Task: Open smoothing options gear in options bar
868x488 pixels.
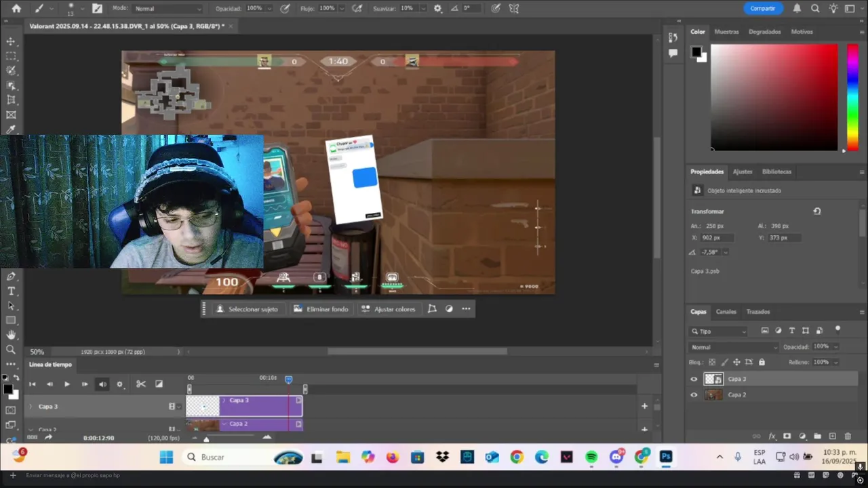Action: coord(437,8)
